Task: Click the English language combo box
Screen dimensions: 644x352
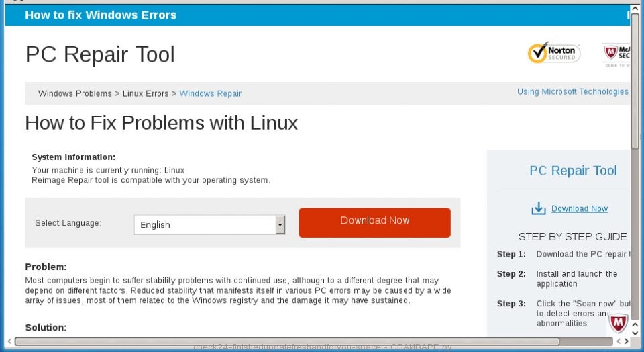Action: (204, 224)
